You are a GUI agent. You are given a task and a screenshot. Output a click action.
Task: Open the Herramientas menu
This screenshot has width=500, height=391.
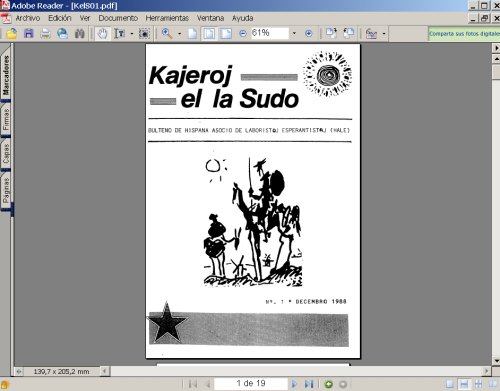(167, 18)
